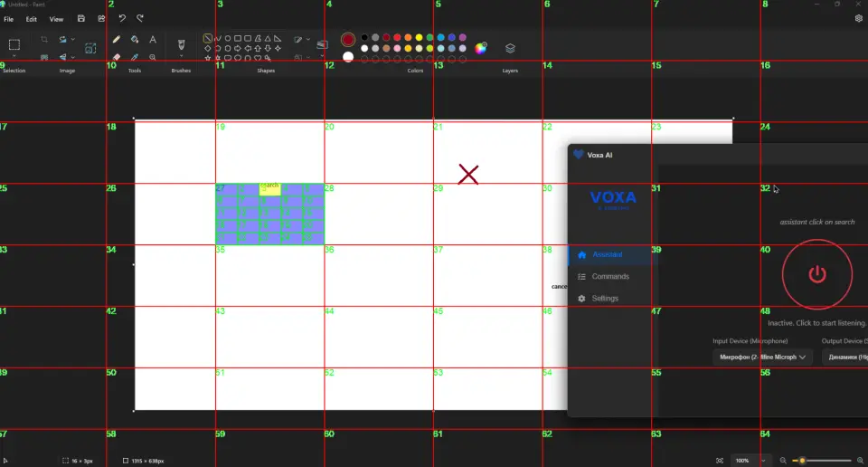Click the Save icon in title bar
Screen dimensions: 868x467
[81, 18]
